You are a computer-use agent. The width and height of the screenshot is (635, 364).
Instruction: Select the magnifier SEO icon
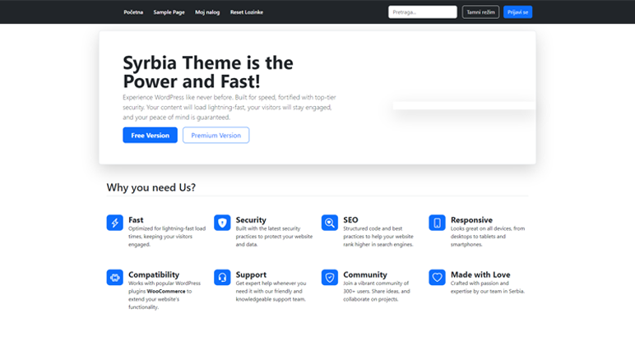[x=329, y=223]
